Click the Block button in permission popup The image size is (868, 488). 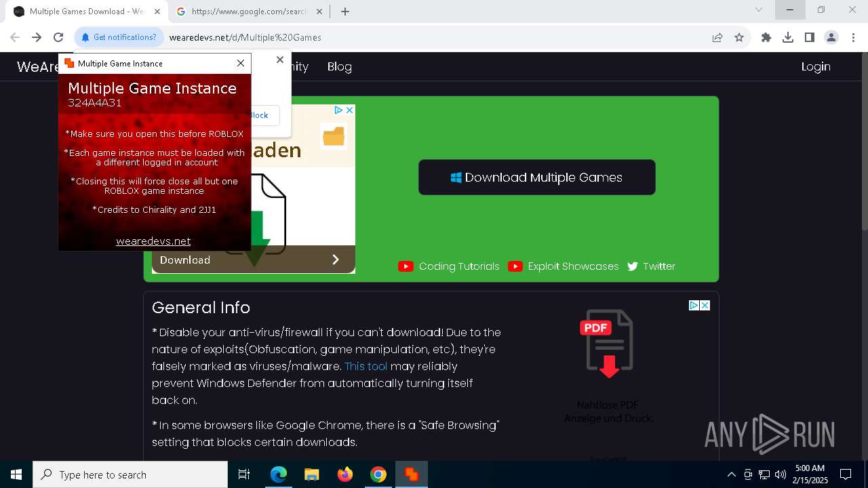tap(264, 115)
